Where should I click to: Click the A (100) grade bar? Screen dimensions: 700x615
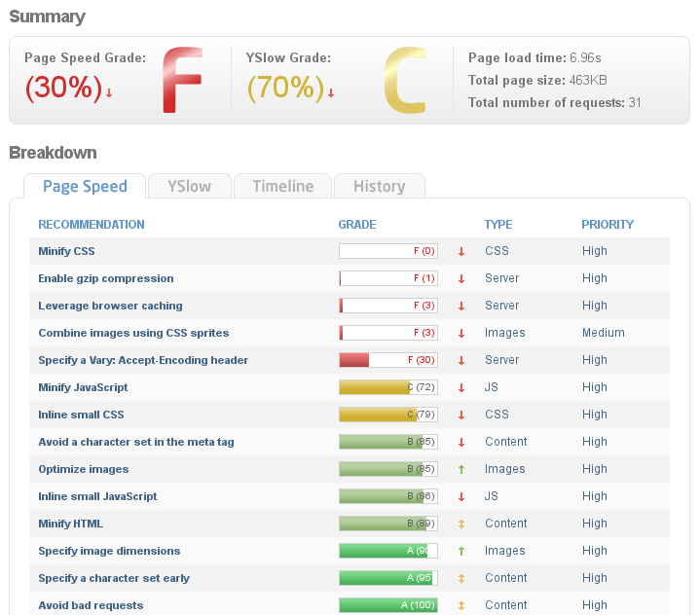(388, 605)
